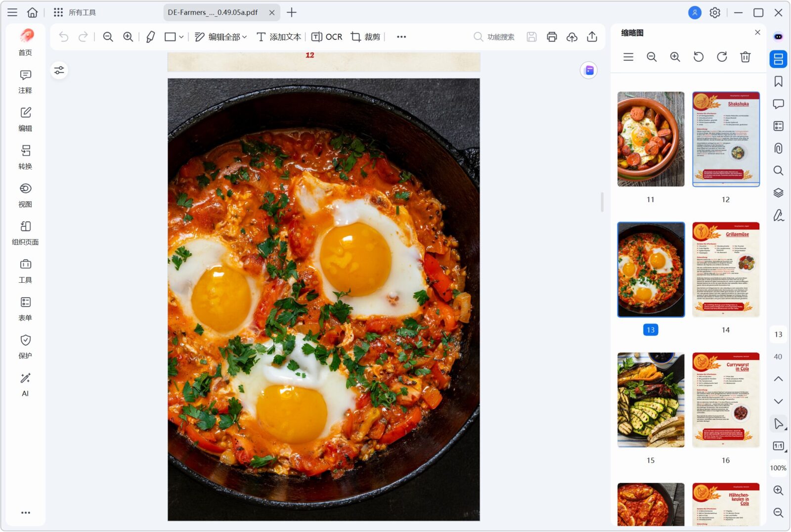This screenshot has width=791, height=532.
Task: Select page 16 Currywurst thumbnail
Action: pyautogui.click(x=726, y=400)
